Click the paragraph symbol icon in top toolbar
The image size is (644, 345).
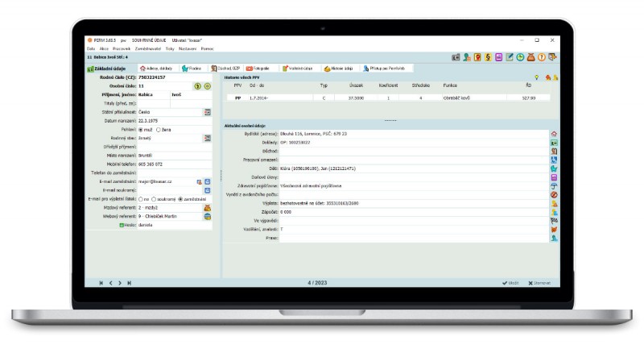point(489,57)
